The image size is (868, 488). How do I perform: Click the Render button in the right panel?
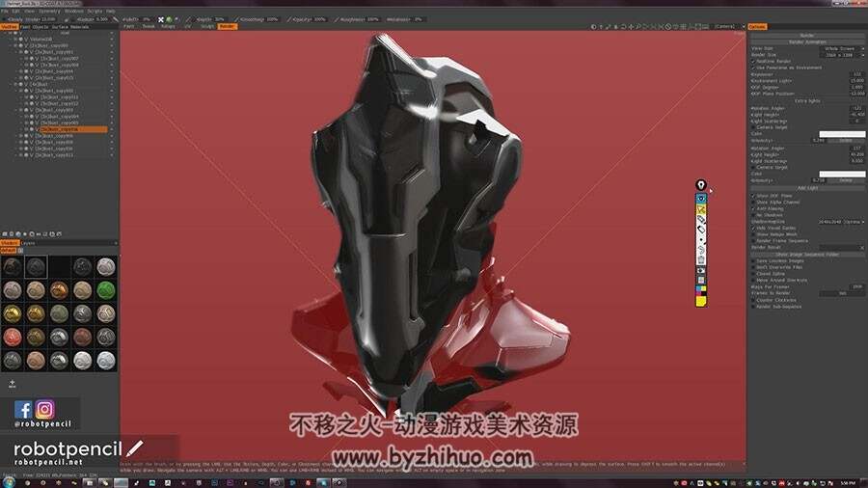coord(807,36)
